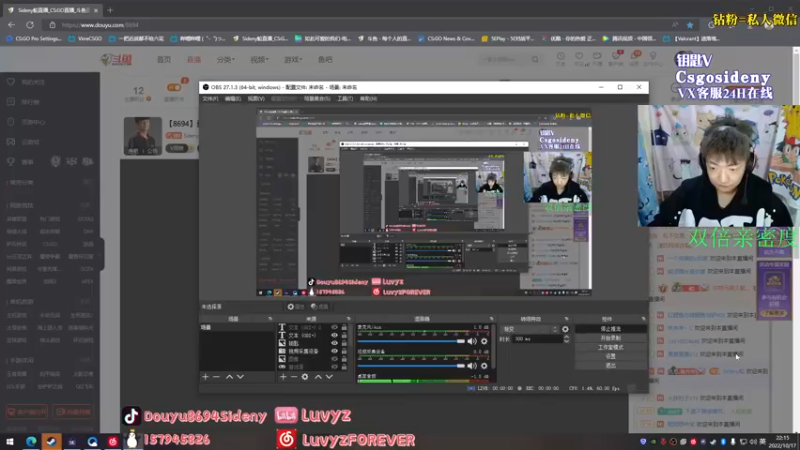Open settings gear for video capture audio channel
The width and height of the screenshot is (800, 450).
point(484,365)
